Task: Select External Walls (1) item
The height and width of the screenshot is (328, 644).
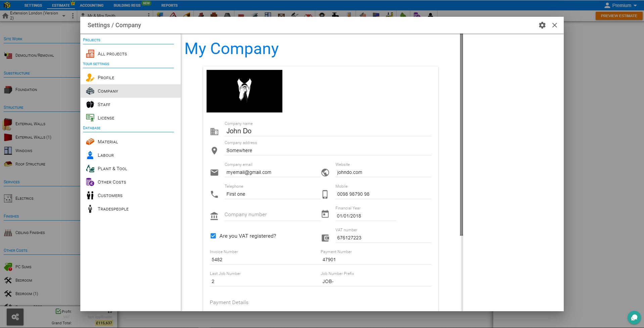Action: pyautogui.click(x=33, y=137)
